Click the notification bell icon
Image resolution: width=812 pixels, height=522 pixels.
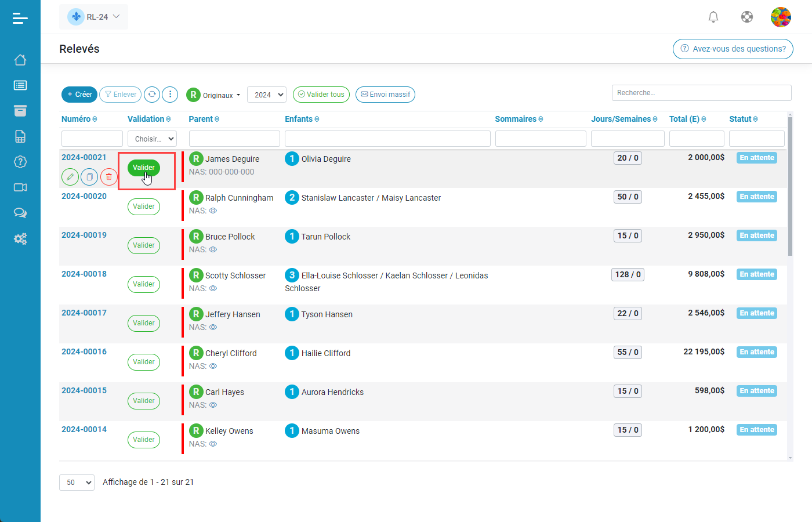pos(713,17)
